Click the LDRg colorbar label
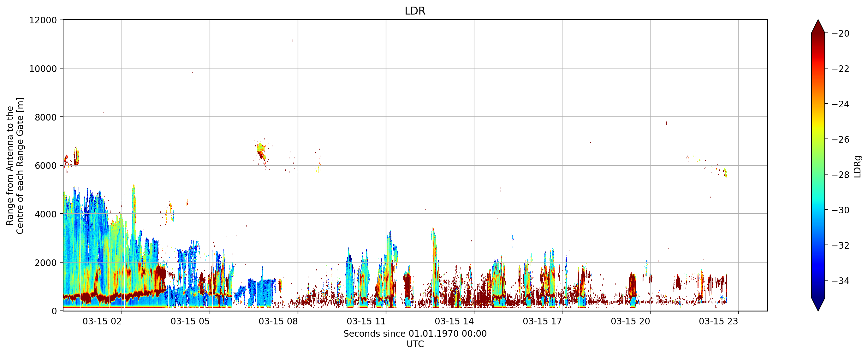Image resolution: width=868 pixels, height=355 pixels. pyautogui.click(x=858, y=166)
